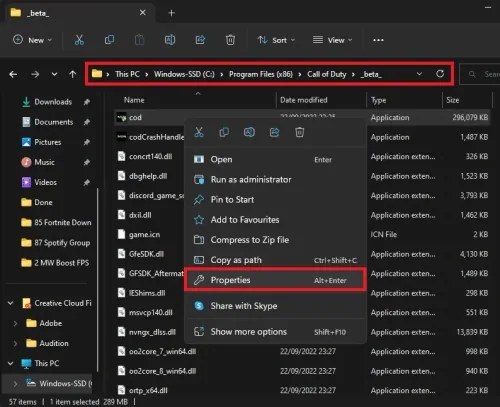Click the Delete icon in the context menu
The image size is (500, 407).
point(300,132)
